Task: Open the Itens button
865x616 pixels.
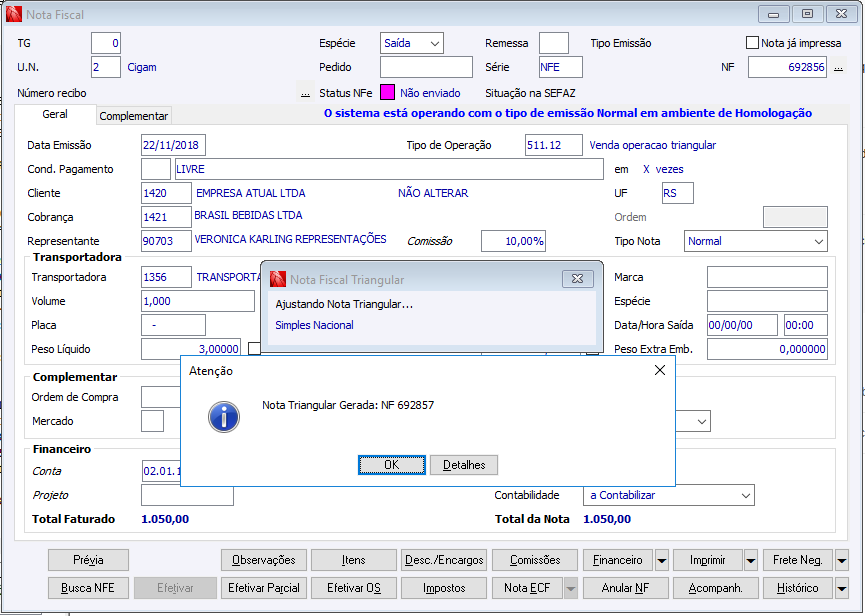Action: click(354, 560)
